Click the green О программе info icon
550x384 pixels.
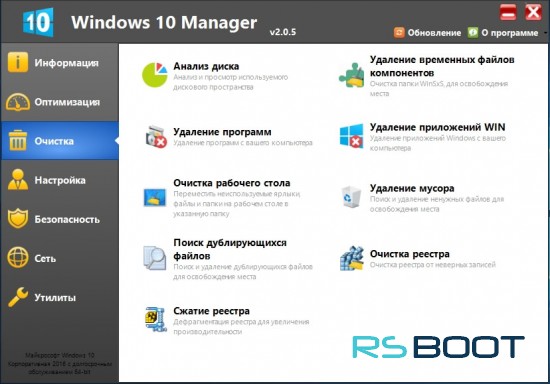point(473,33)
